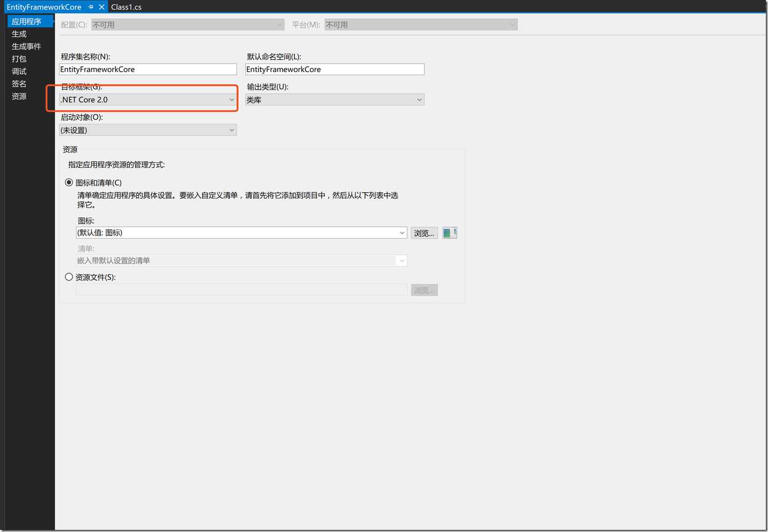This screenshot has width=768, height=532.
Task: Click the 资源文件 path field
Action: [241, 290]
